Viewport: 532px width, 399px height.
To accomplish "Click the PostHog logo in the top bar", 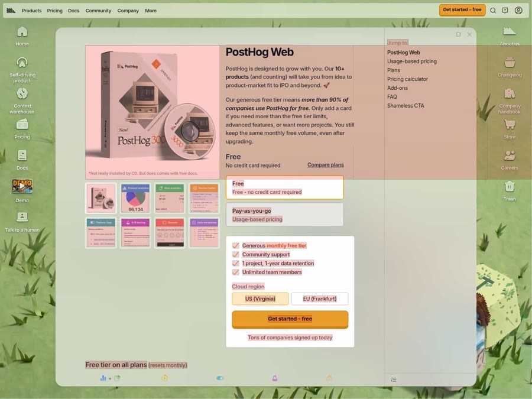I will 11,11.
